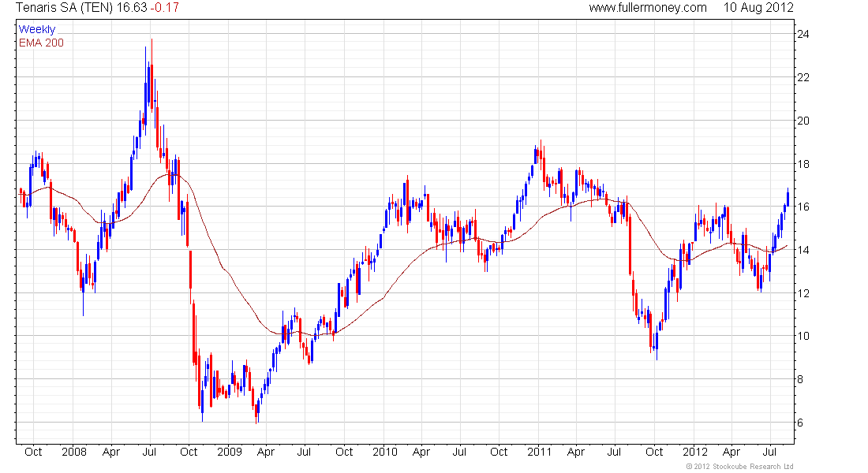Image resolution: width=868 pixels, height=473 pixels.
Task: Click the last price value 16.63
Action: pos(131,8)
